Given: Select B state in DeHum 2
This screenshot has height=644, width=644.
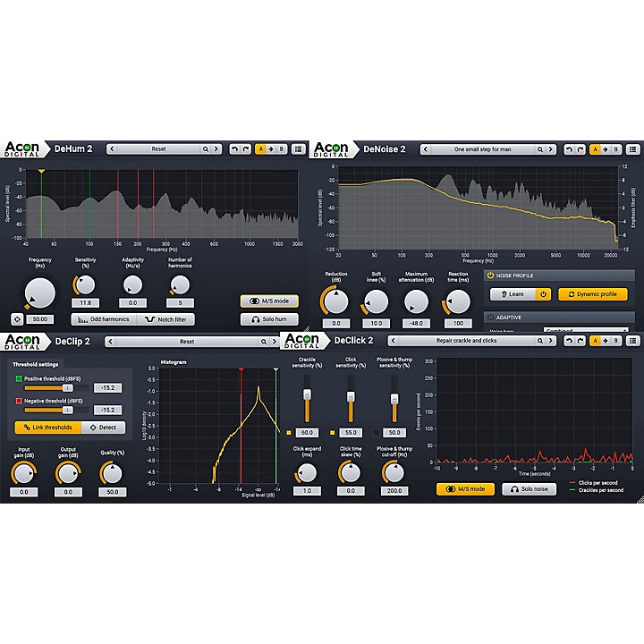Looking at the screenshot, I should coord(282,149).
